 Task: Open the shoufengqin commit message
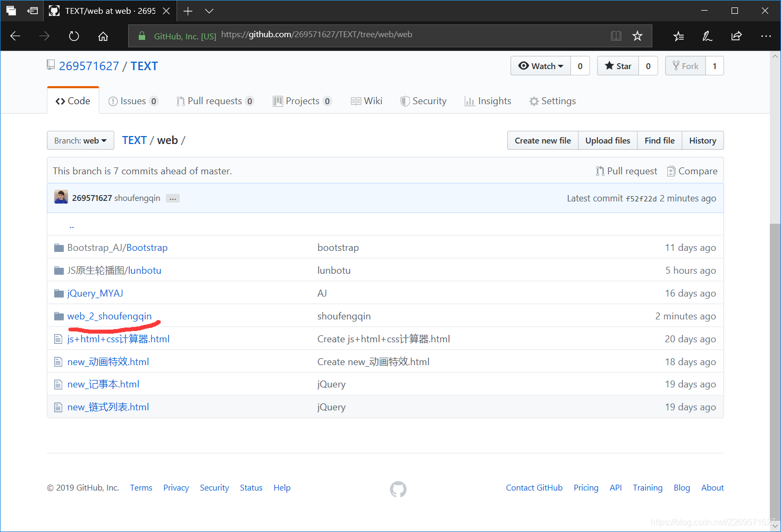137,198
